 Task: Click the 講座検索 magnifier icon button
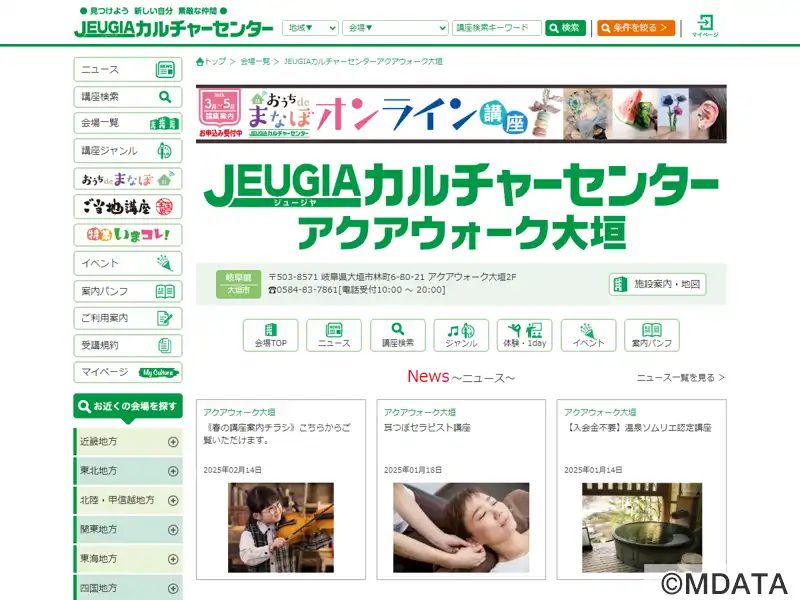coord(397,335)
